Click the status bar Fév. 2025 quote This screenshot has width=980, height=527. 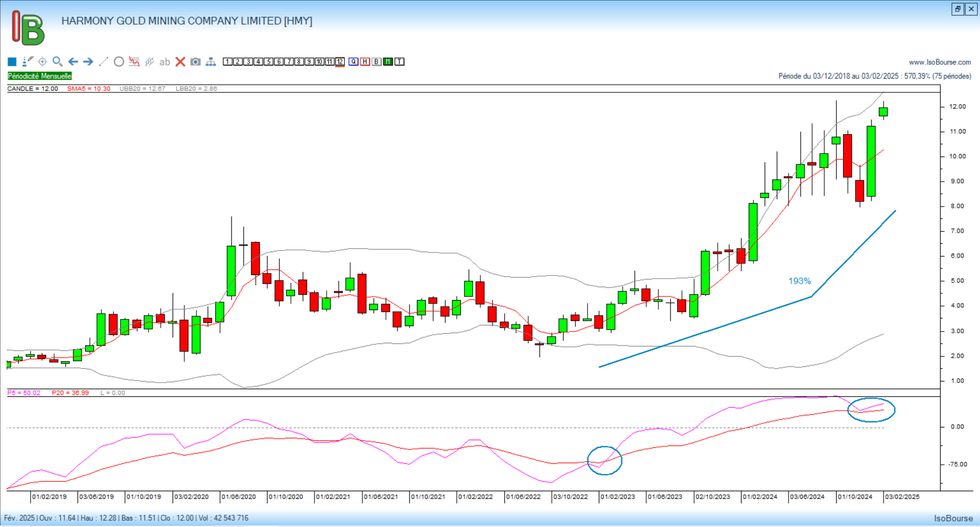(126, 518)
